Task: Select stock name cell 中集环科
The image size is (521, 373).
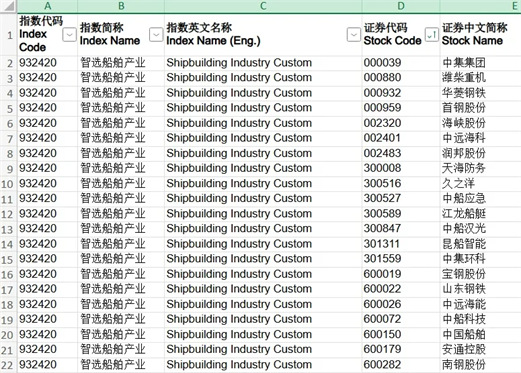Action: click(480, 259)
